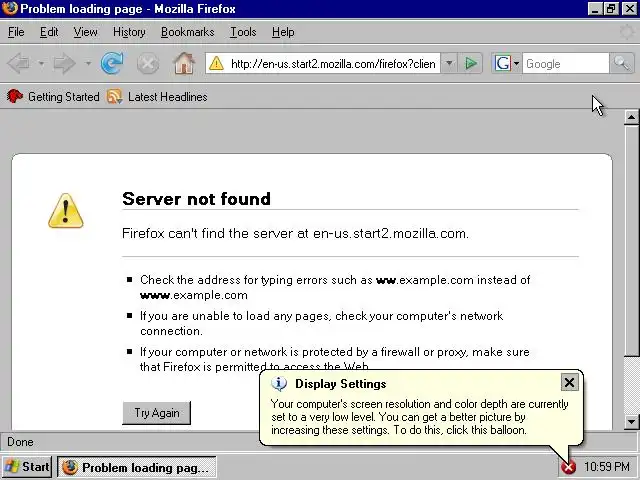Click the scrollbar down arrow
The width and height of the screenshot is (640, 480).
coord(631,422)
